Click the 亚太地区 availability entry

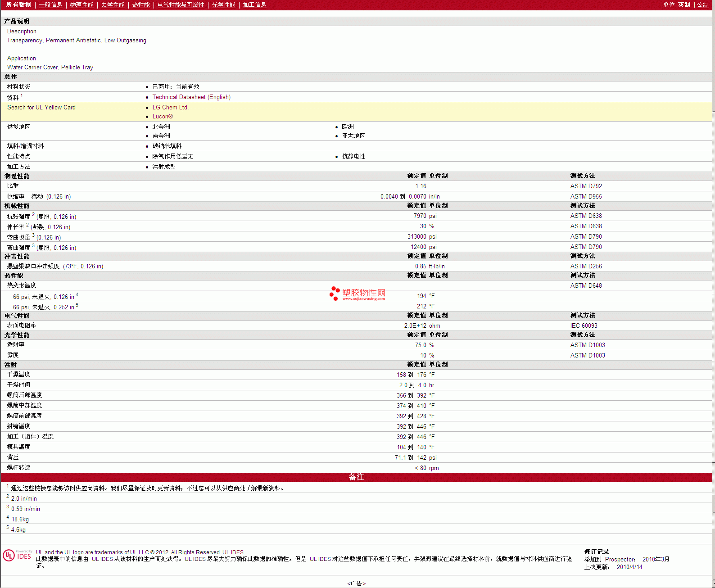(353, 136)
